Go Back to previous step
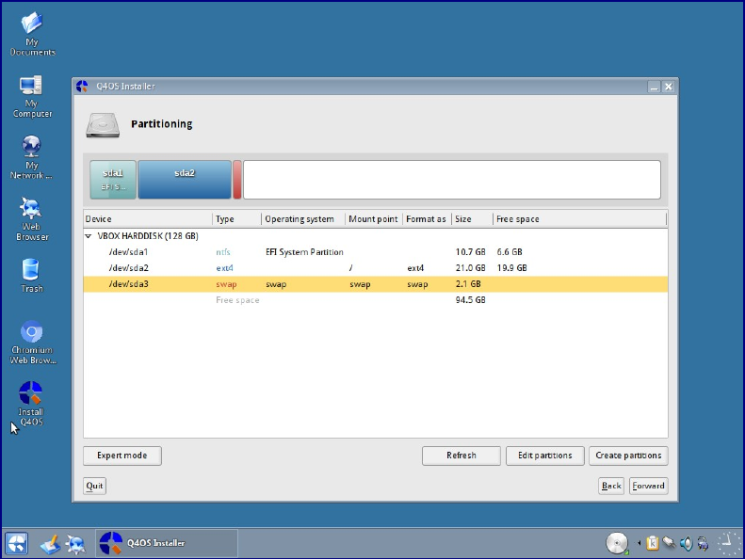 point(611,486)
